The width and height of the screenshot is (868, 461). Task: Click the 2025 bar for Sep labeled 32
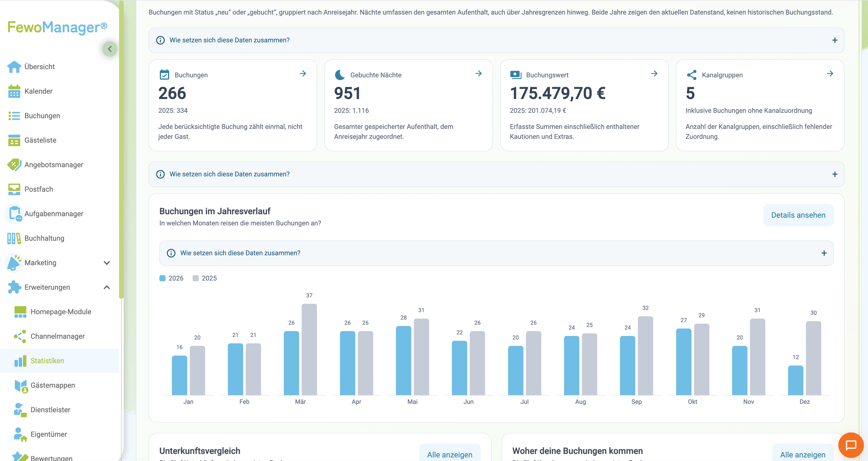(645, 356)
